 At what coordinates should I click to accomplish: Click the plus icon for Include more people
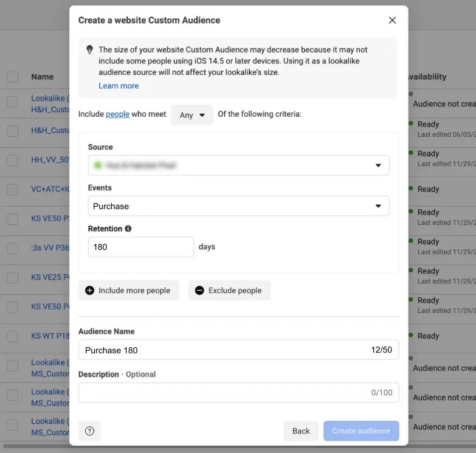click(90, 291)
